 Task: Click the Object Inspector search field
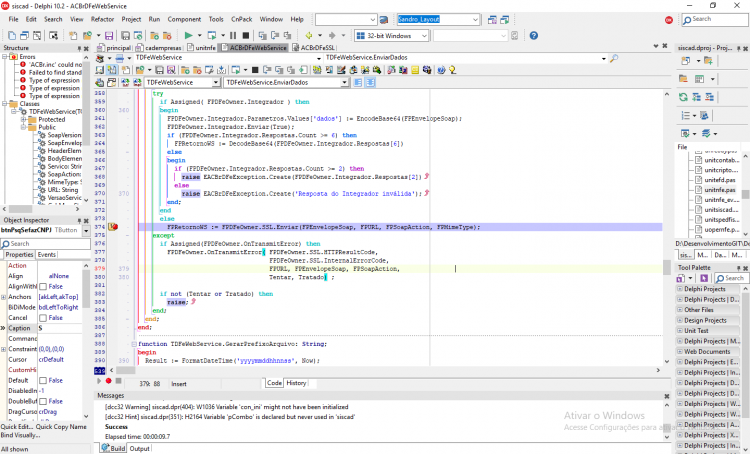point(45,244)
